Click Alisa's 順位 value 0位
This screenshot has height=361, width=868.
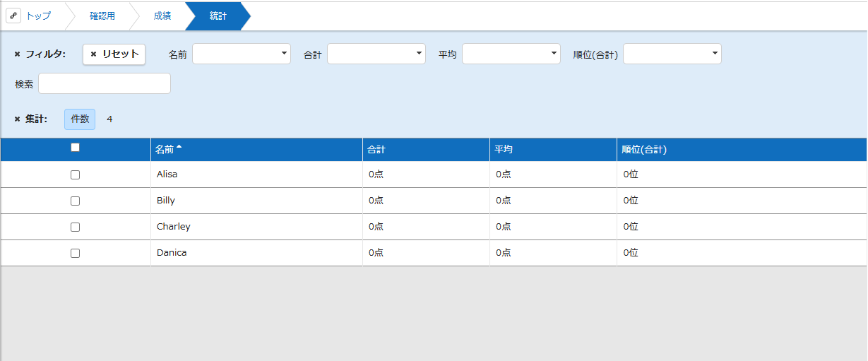pyautogui.click(x=631, y=174)
